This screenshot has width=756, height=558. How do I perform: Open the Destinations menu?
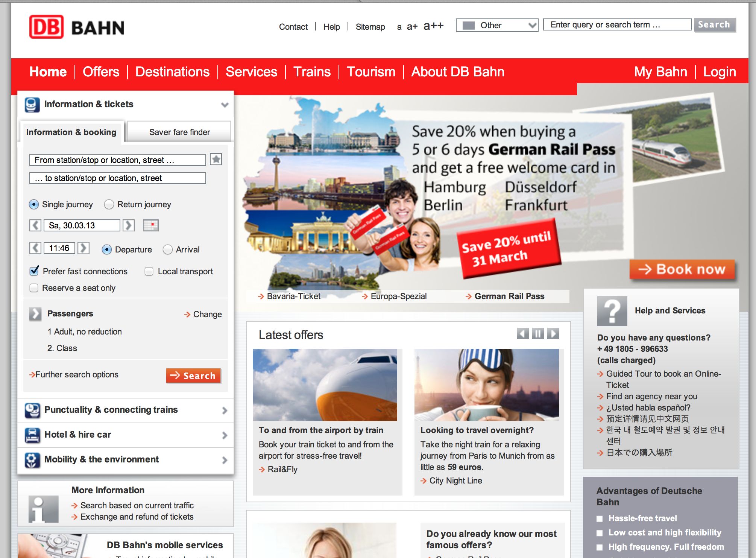coord(172,72)
